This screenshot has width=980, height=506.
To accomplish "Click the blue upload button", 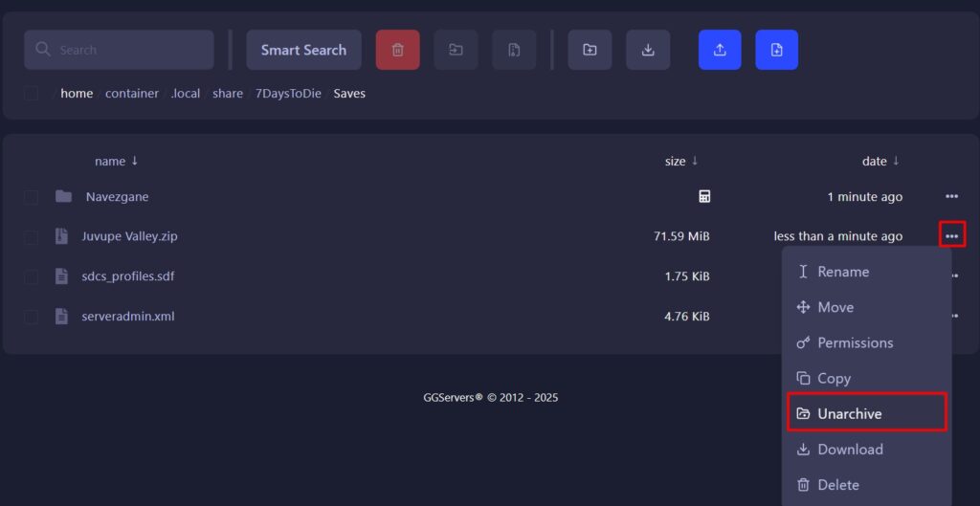I will [720, 50].
